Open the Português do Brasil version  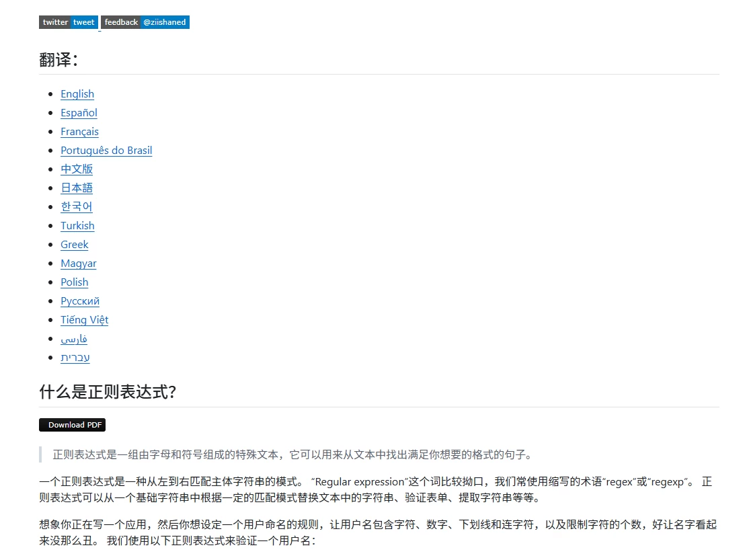coord(106,150)
